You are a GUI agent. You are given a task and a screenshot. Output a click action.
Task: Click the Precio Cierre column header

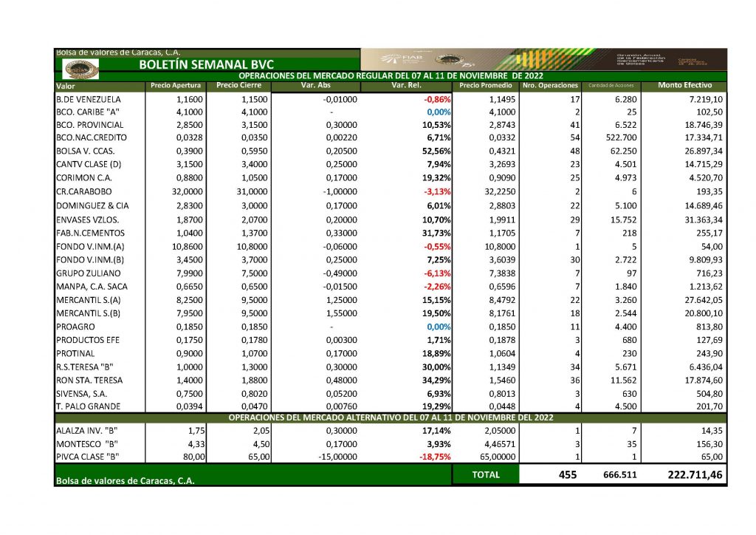(238, 86)
